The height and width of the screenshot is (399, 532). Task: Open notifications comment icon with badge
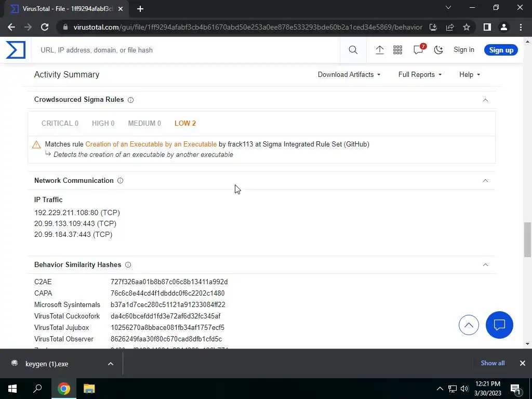(419, 49)
